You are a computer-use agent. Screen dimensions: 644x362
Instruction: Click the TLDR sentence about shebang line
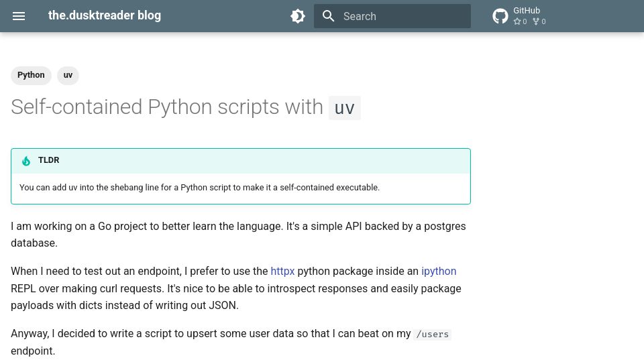tap(200, 188)
